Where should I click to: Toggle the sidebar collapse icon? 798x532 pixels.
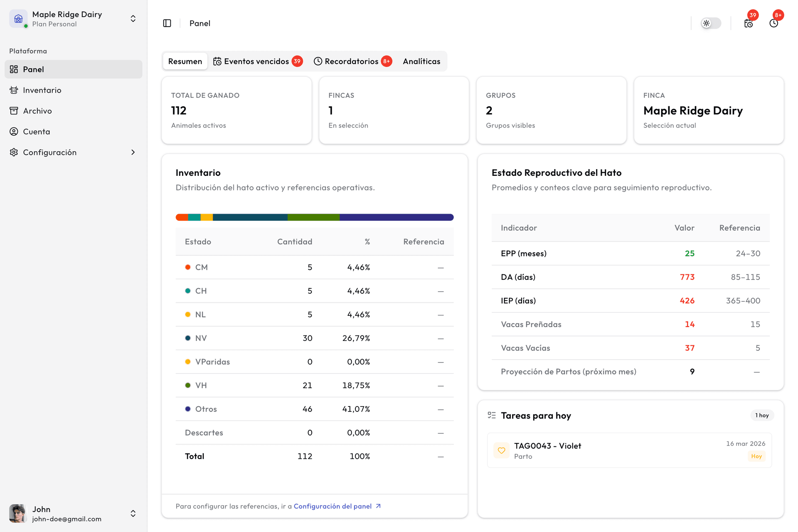[x=167, y=23]
